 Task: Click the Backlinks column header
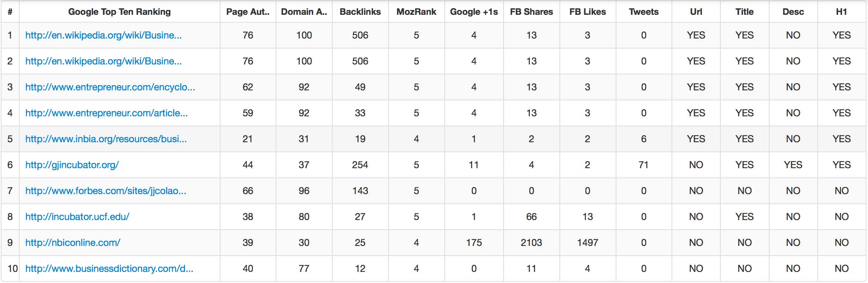[x=360, y=12]
